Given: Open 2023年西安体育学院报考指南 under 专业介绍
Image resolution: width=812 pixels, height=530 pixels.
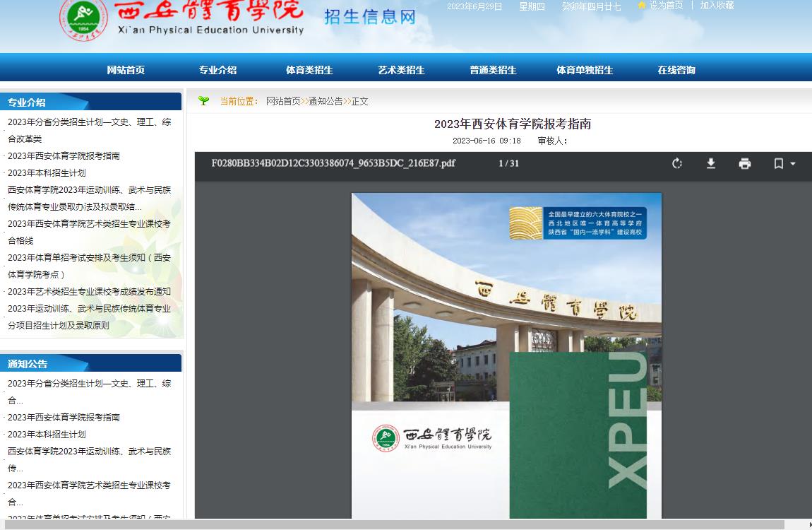Looking at the screenshot, I should pos(64,156).
